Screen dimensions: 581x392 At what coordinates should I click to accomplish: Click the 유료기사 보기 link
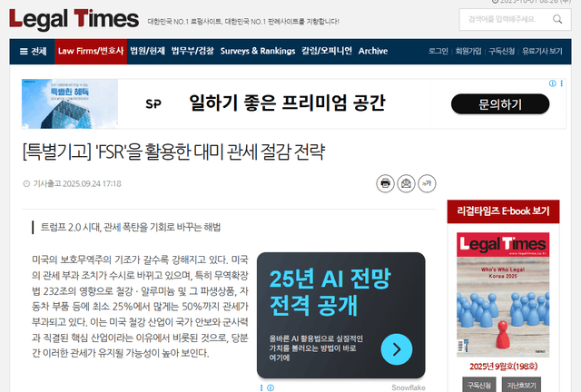tap(542, 51)
